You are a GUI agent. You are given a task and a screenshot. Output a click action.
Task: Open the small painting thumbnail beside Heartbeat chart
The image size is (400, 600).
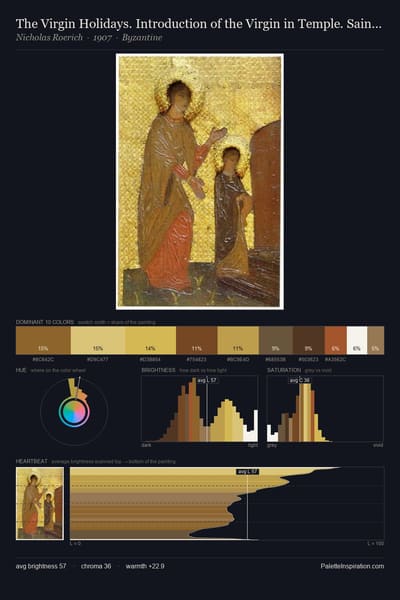click(x=40, y=504)
